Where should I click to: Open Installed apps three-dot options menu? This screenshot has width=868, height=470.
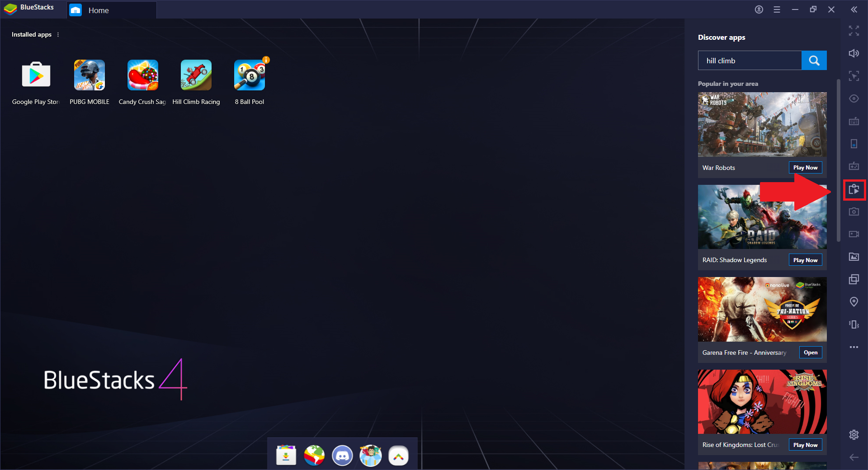[58, 34]
